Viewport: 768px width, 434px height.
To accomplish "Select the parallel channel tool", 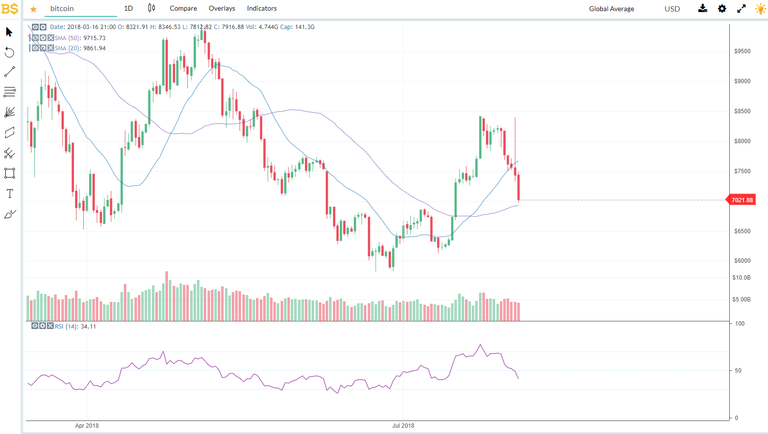I will (9, 133).
